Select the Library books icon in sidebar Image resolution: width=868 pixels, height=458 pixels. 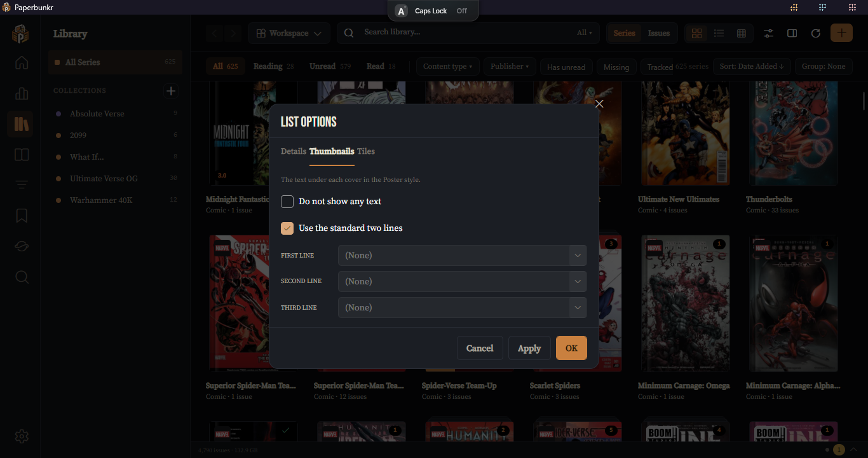22,124
